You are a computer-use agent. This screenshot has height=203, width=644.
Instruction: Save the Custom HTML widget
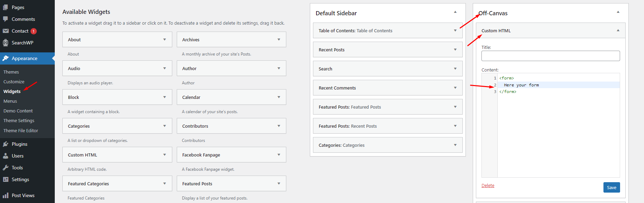(x=611, y=187)
